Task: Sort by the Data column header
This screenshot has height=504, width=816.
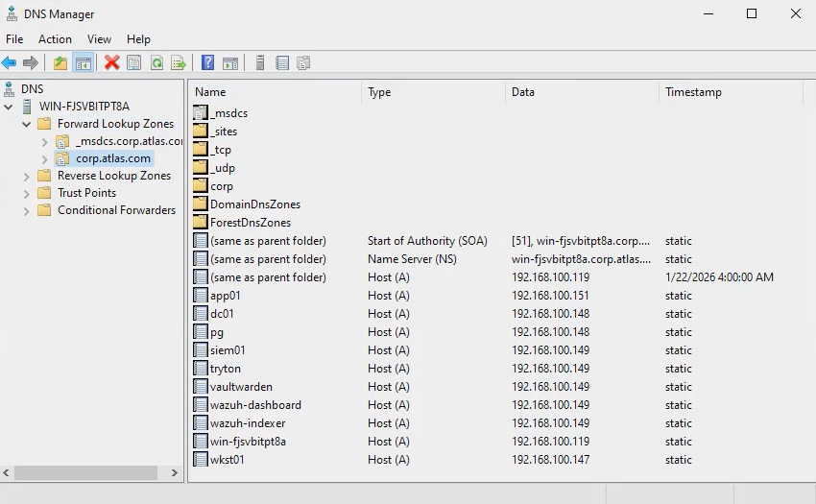Action: tap(583, 92)
